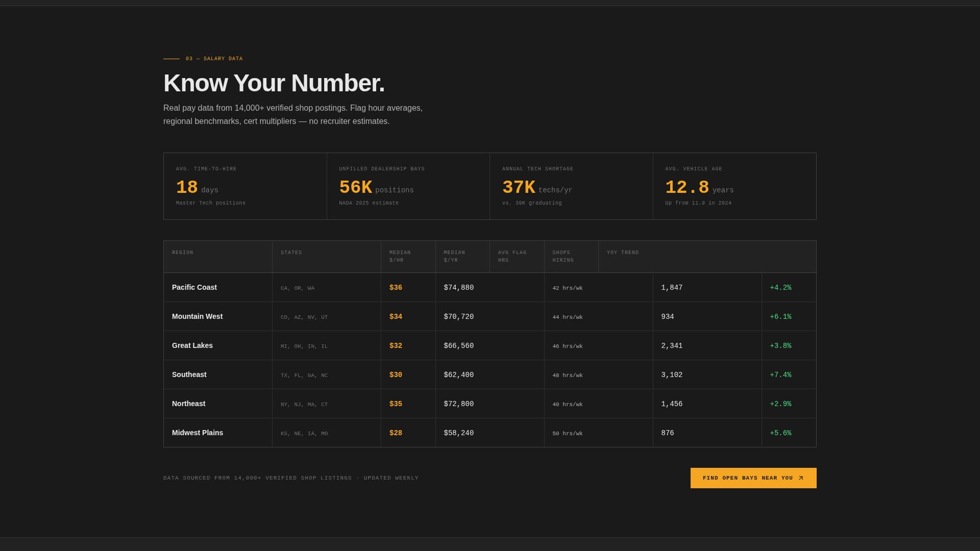Click the KS, NE, IA, MO states cell

(327, 433)
